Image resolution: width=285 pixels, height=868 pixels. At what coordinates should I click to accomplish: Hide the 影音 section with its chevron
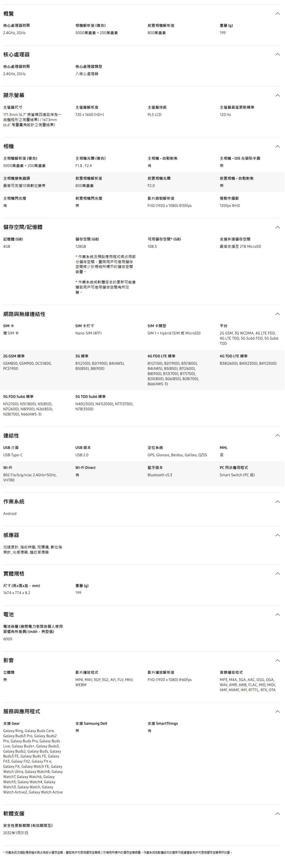point(277,660)
